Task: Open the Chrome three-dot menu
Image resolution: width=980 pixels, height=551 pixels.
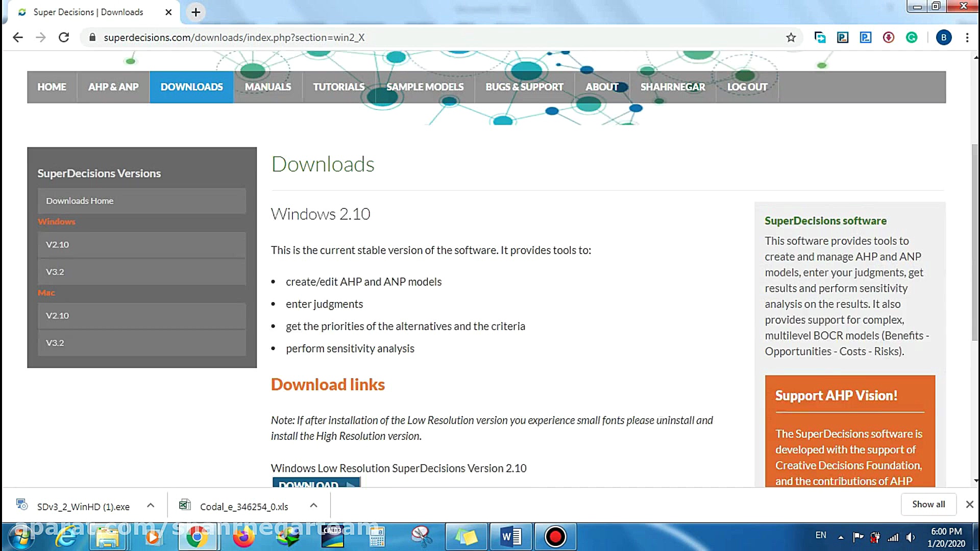Action: (x=967, y=37)
